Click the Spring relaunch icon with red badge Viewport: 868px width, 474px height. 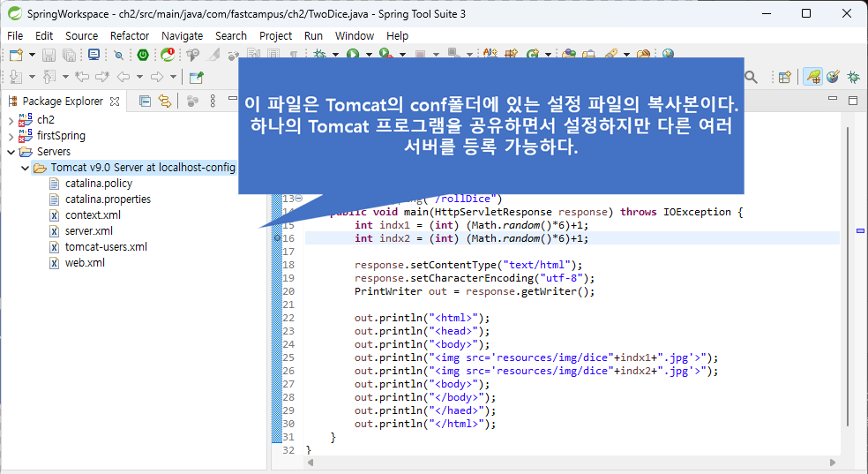pyautogui.click(x=168, y=55)
